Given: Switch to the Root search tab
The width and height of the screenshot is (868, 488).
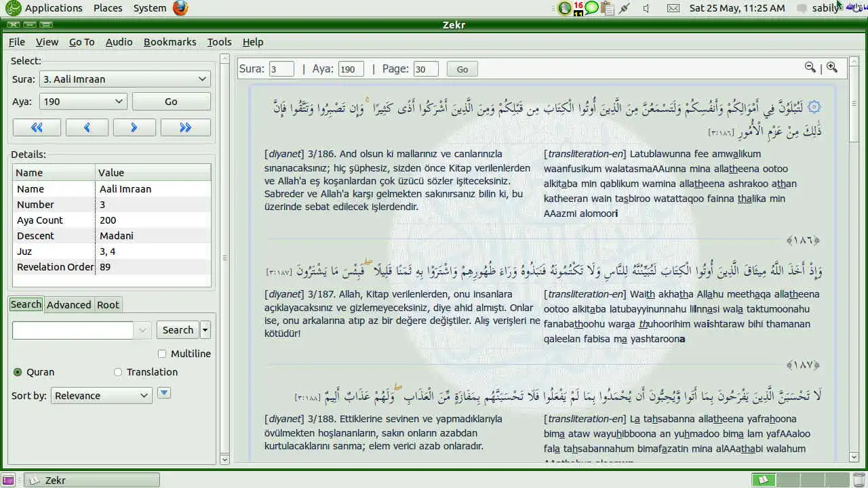Looking at the screenshot, I should click(x=108, y=305).
